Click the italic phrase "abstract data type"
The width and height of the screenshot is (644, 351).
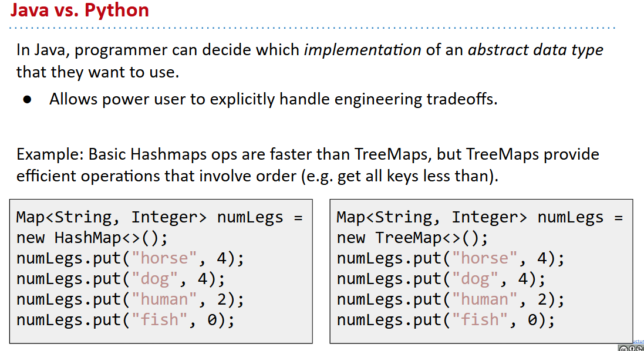coord(535,50)
